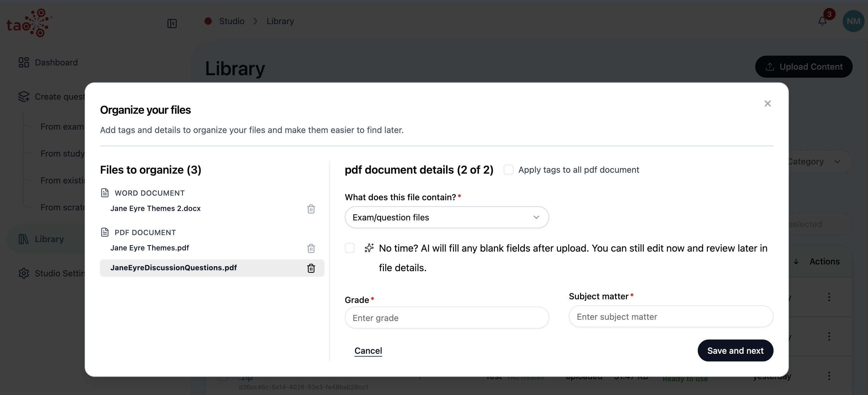The image size is (868, 395).
Task: Open the three-dot actions menu of .zip row
Action: point(829,376)
